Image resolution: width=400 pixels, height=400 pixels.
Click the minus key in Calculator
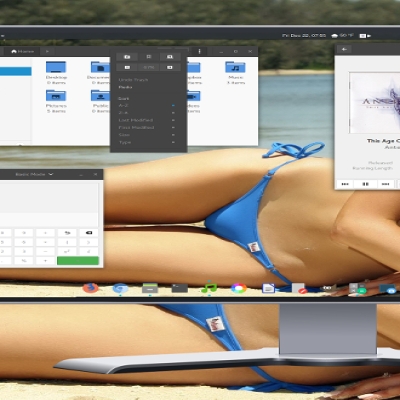[45, 251]
